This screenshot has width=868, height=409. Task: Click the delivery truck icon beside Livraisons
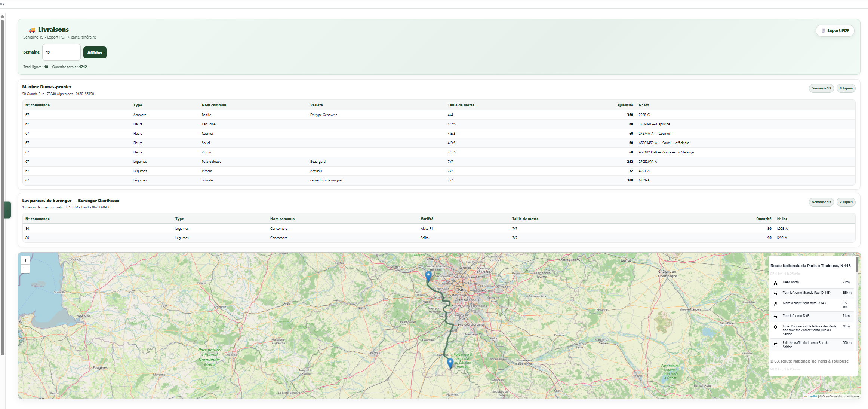(32, 30)
